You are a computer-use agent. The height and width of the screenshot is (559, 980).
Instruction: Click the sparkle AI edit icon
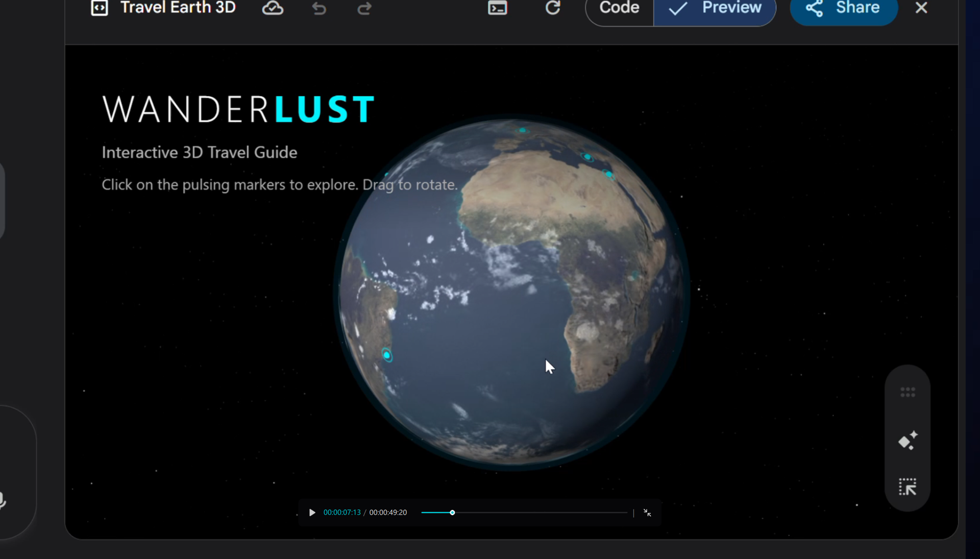click(908, 441)
